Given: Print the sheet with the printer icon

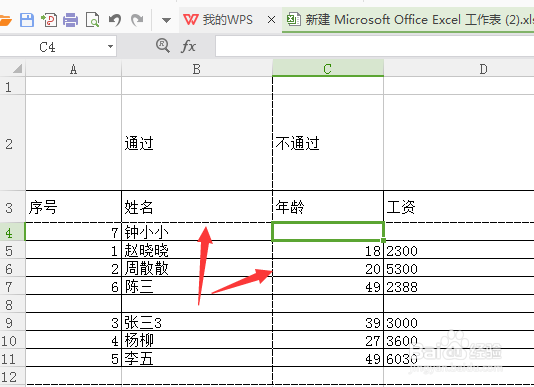Looking at the screenshot, I should pyautogui.click(x=70, y=20).
